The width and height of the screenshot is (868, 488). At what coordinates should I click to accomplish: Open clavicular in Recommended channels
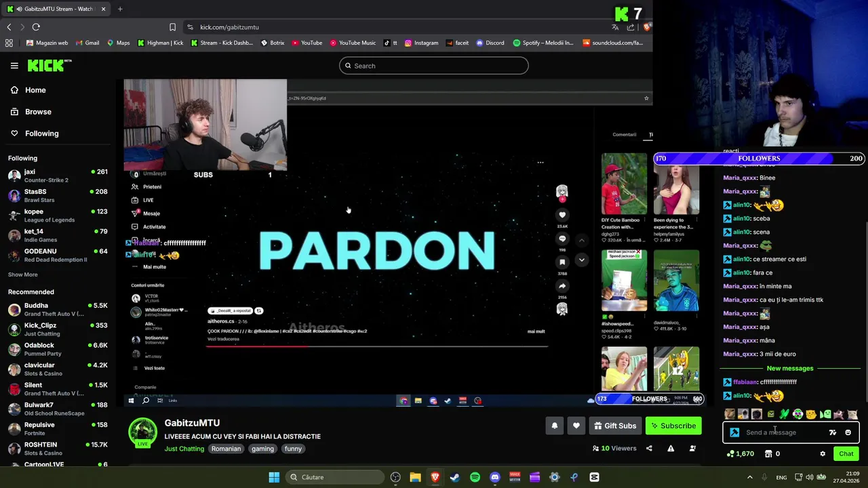point(58,369)
